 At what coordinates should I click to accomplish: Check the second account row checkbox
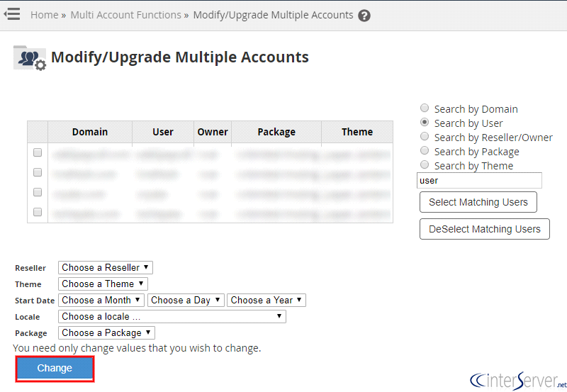(x=38, y=172)
